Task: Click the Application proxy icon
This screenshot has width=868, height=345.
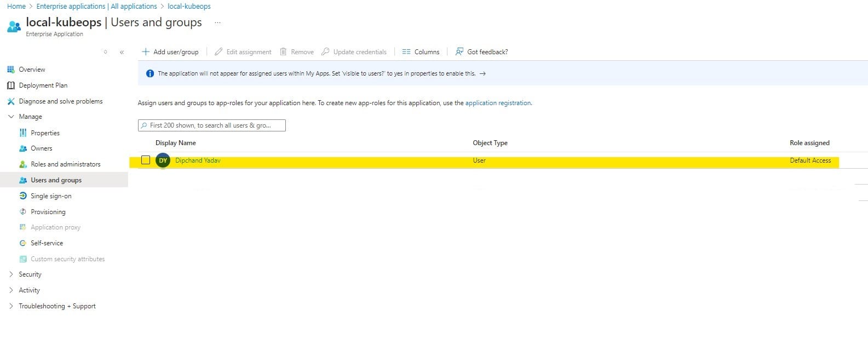Action: 22,227
